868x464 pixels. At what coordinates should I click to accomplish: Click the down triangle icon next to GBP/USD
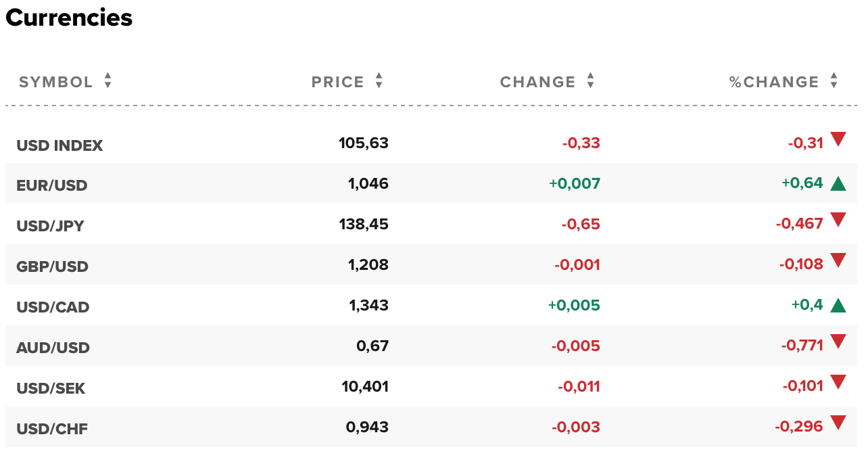838,263
